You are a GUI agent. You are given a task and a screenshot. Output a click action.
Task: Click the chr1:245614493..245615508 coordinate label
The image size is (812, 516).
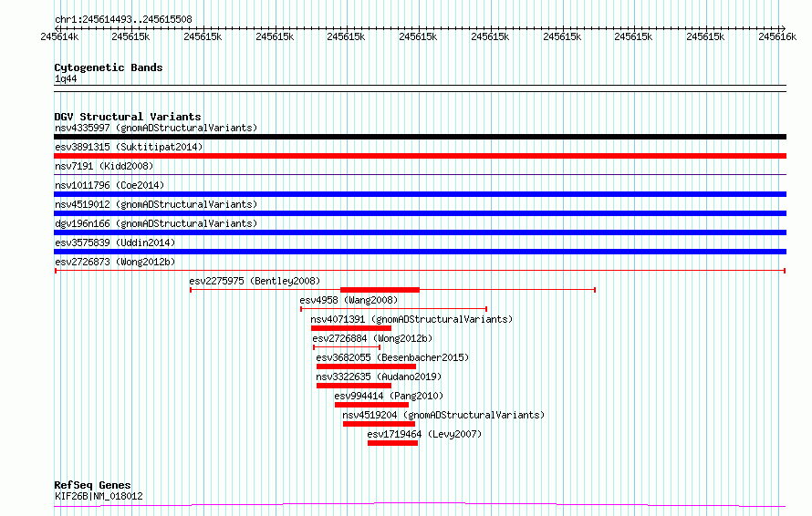(x=123, y=19)
